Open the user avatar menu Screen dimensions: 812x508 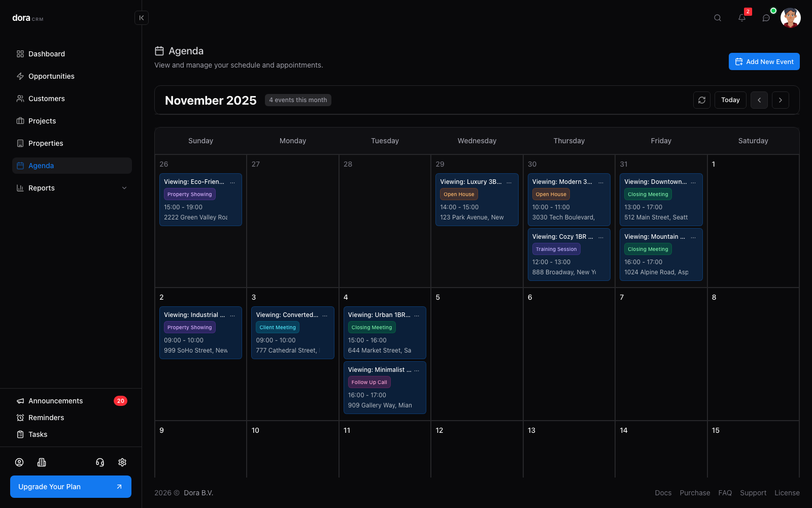791,18
